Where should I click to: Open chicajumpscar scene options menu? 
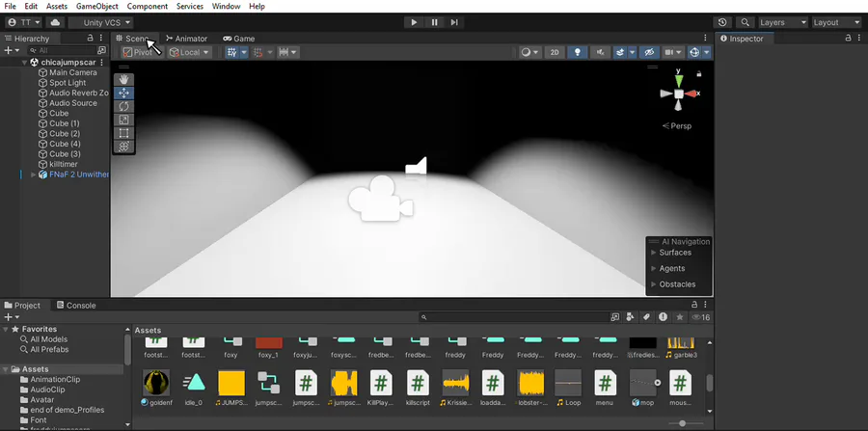[102, 63]
